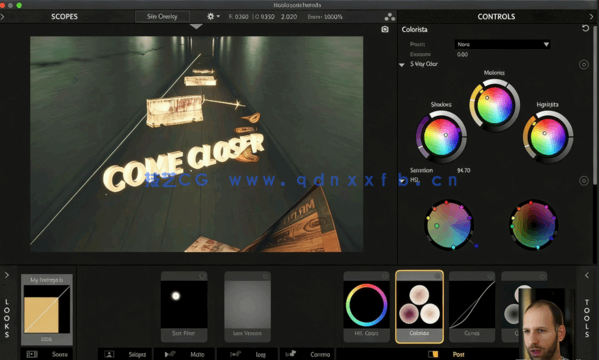Screen dimensions: 599x360
Task: Click the triangle marker above the preview
Action: 196,26
